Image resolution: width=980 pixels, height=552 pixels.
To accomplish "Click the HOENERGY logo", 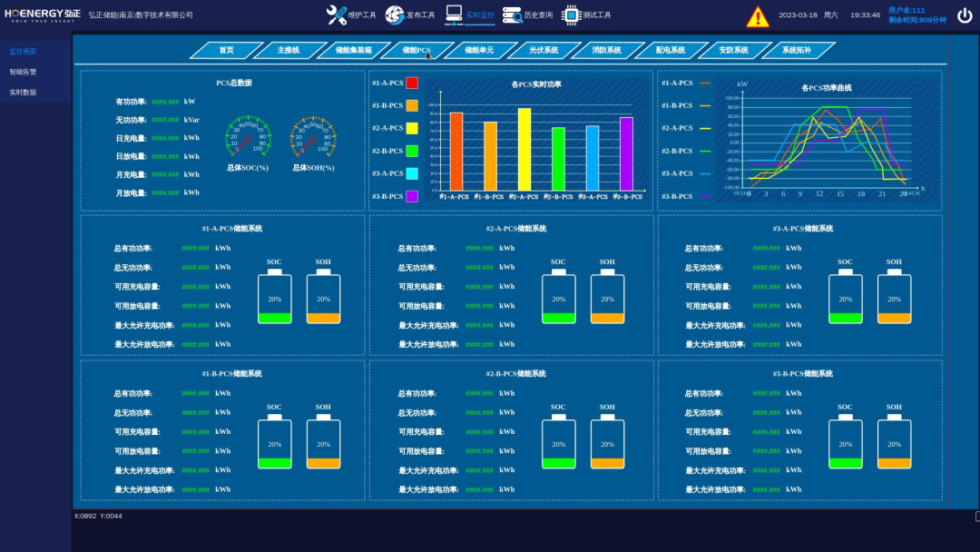I will (42, 15).
